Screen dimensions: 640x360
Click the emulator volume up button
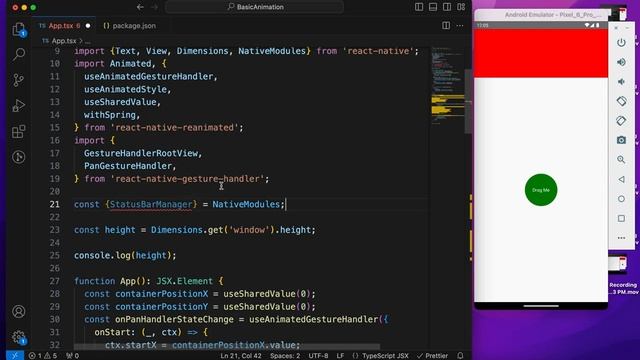(x=621, y=62)
